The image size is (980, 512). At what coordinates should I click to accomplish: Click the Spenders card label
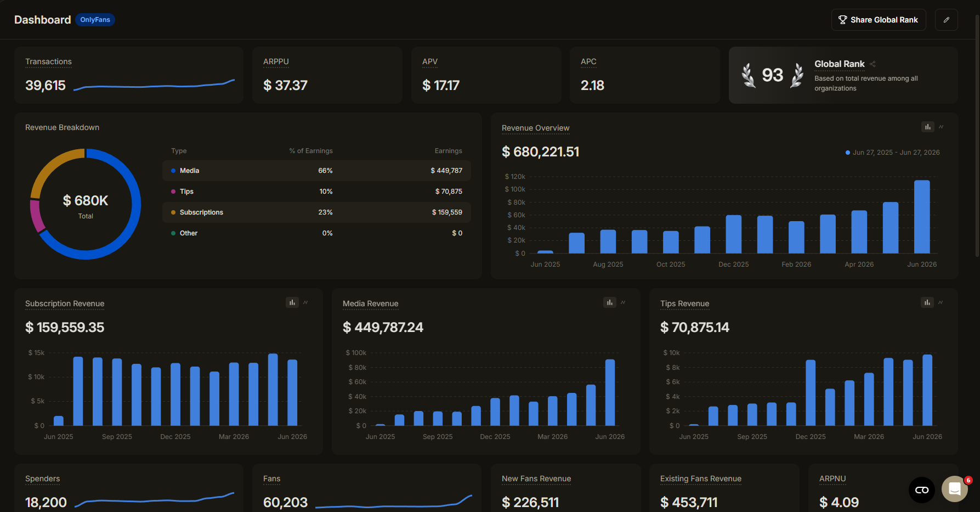point(43,479)
